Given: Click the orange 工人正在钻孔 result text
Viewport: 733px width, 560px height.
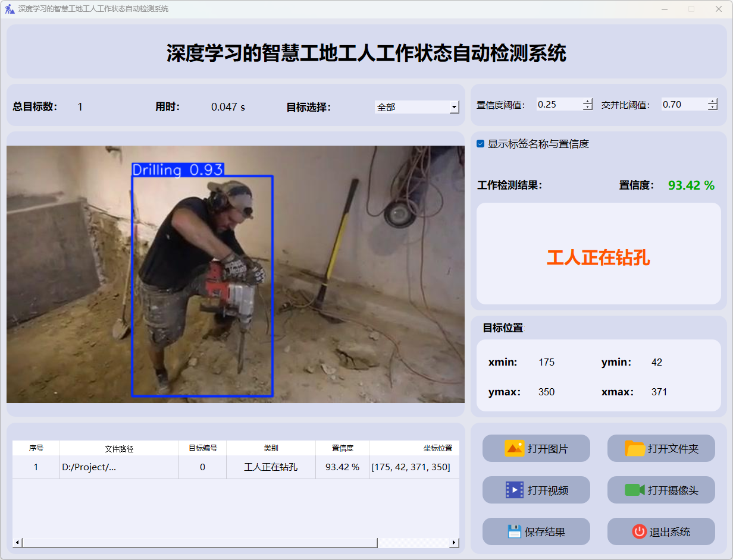Looking at the screenshot, I should pos(599,257).
